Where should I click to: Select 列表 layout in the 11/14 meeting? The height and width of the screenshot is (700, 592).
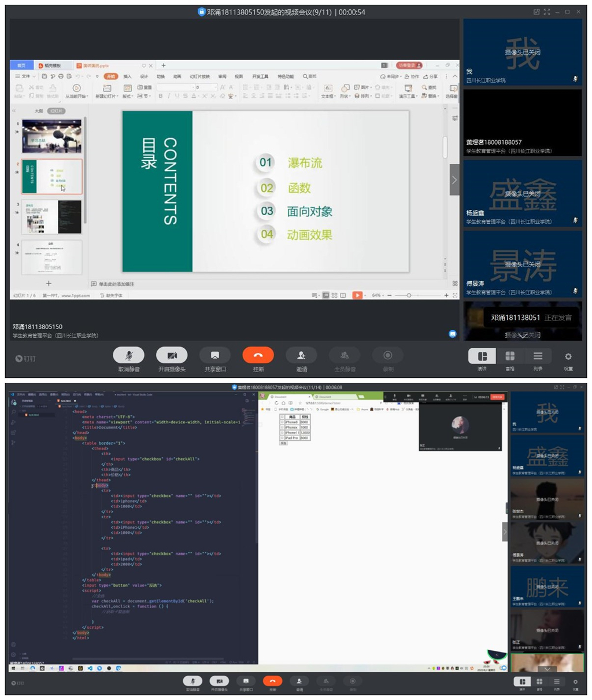[557, 681]
